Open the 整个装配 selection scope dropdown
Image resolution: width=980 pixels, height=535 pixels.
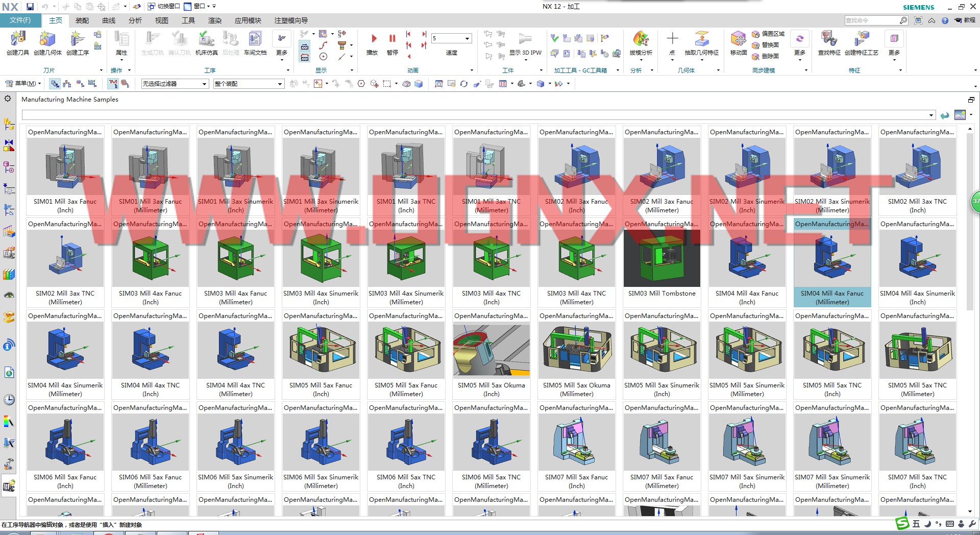tap(249, 84)
